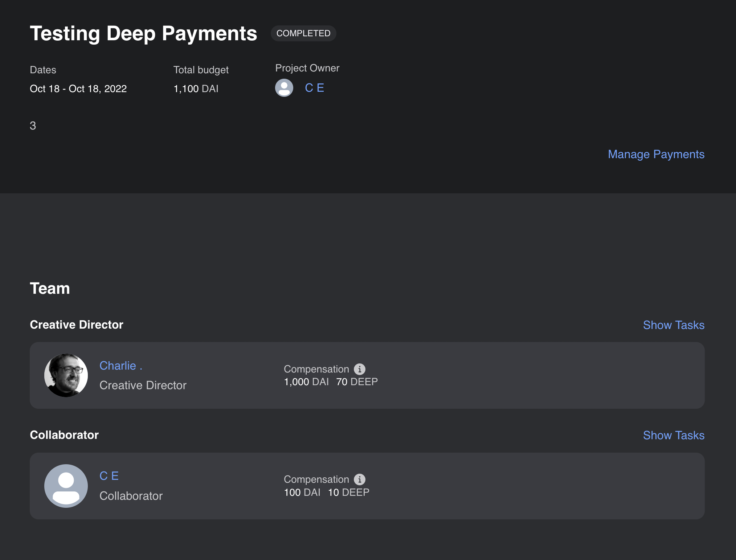The image size is (736, 560).
Task: Click the 1,100 DAI total budget
Action: click(196, 89)
